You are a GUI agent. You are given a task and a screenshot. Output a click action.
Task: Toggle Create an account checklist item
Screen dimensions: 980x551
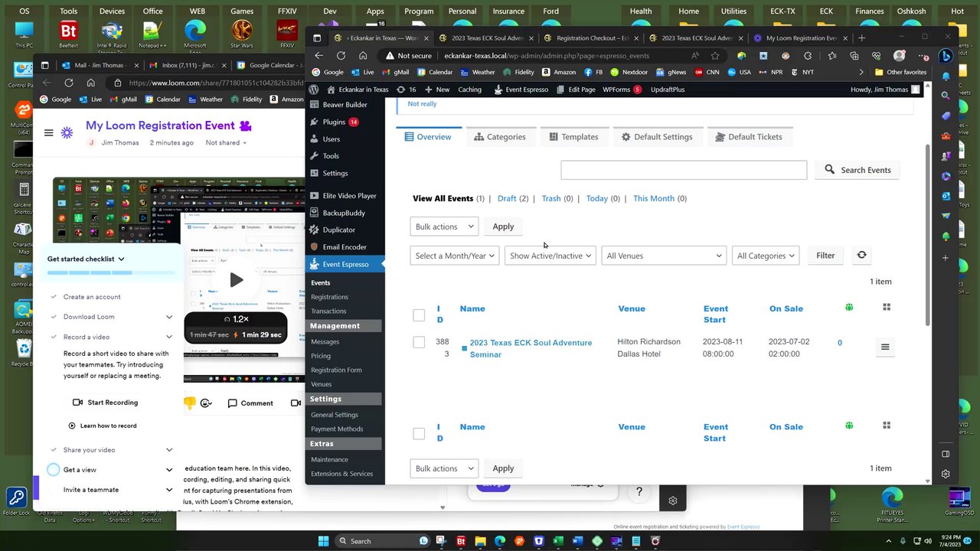[54, 297]
